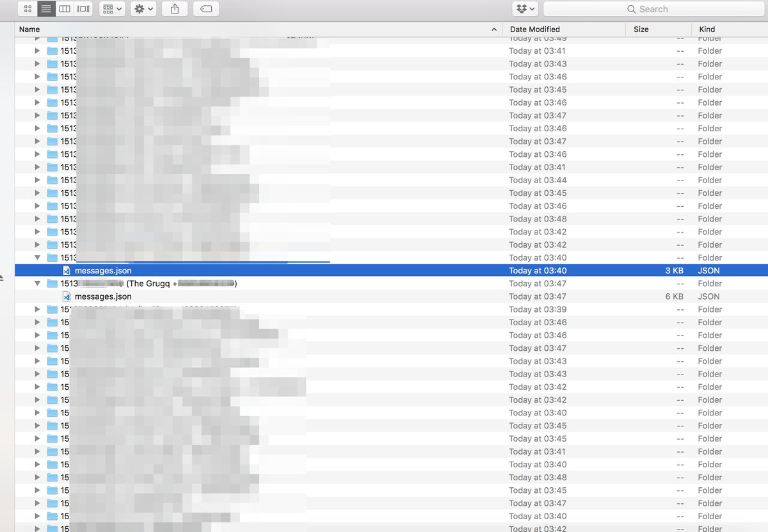
Task: Sort by the Name column header
Action: pyautogui.click(x=256, y=29)
